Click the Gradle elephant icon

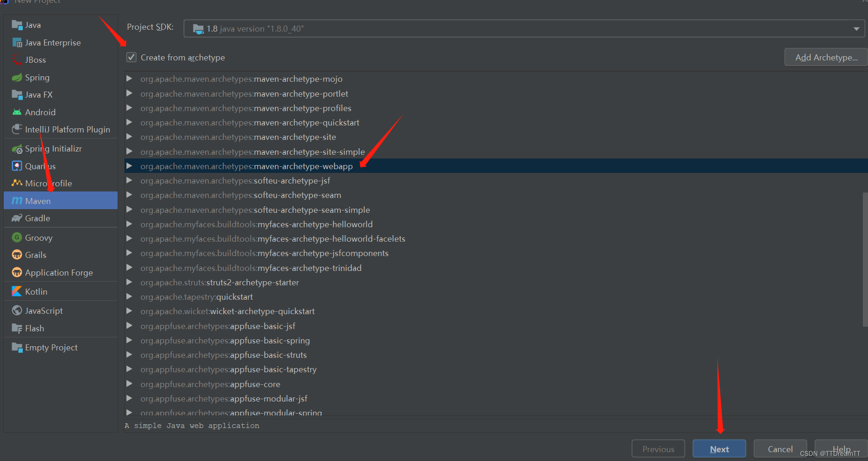click(x=17, y=218)
